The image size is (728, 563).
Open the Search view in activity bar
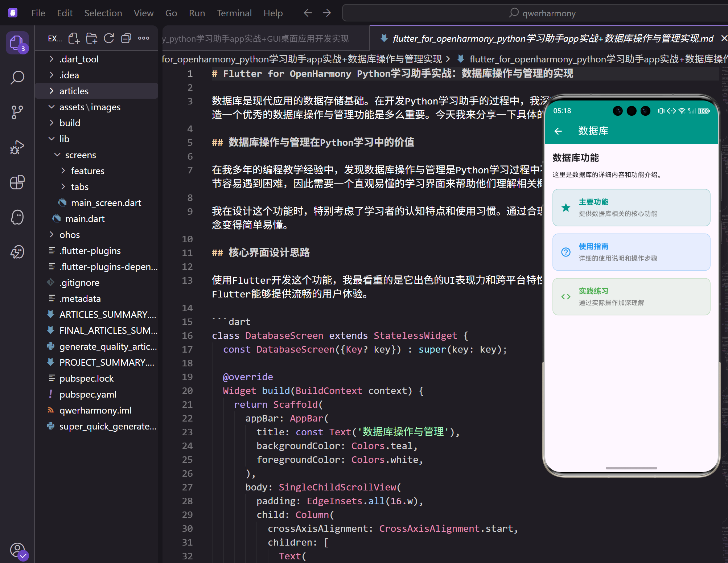[x=17, y=77]
